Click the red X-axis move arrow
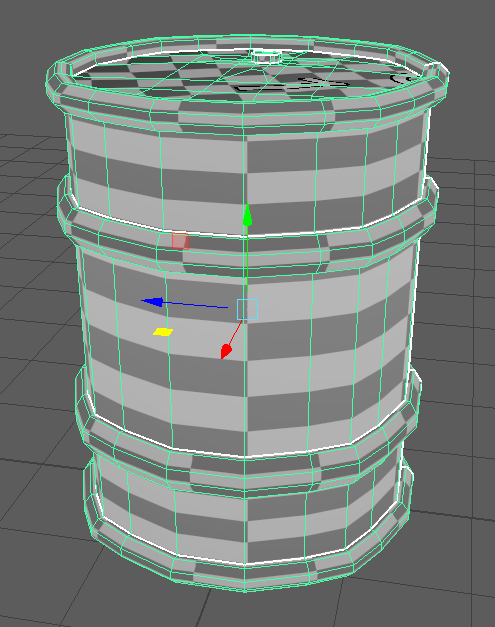The image size is (495, 627). pos(226,351)
